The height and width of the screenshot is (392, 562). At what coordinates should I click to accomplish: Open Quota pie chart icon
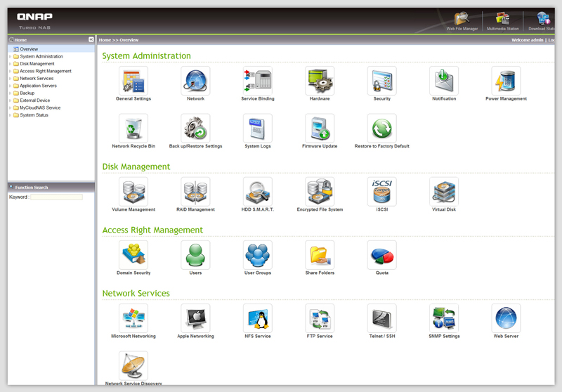382,255
